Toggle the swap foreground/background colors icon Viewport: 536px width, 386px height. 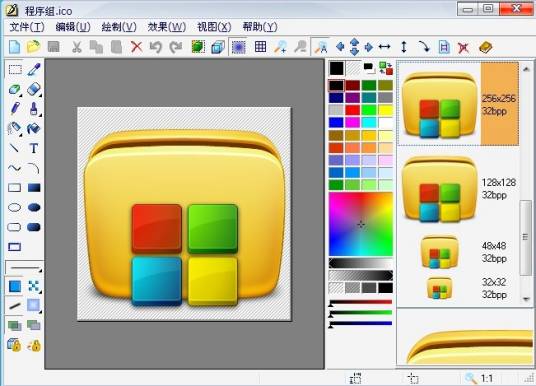point(386,68)
